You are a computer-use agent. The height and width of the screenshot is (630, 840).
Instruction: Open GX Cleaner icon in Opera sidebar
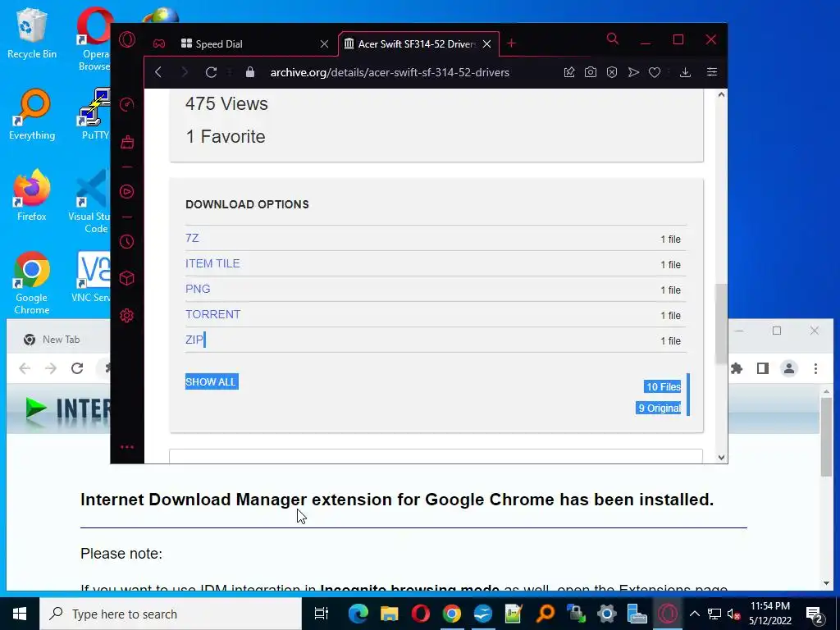click(127, 142)
